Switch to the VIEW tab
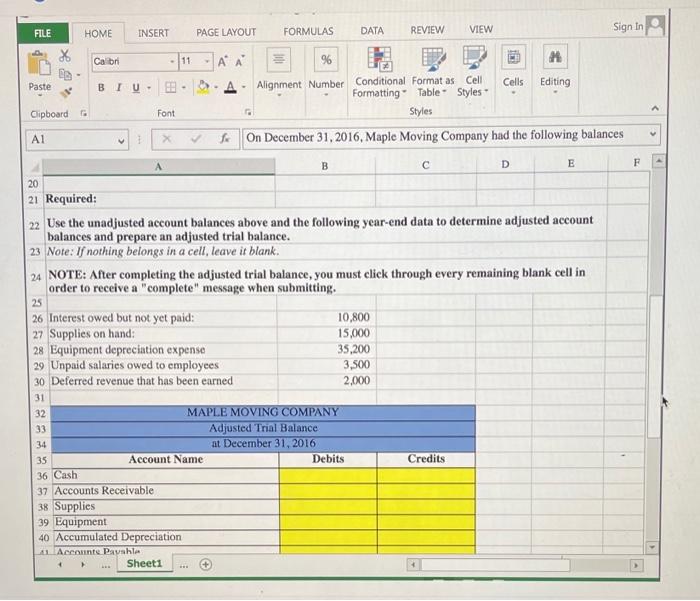The height and width of the screenshot is (601, 700). pos(481,29)
